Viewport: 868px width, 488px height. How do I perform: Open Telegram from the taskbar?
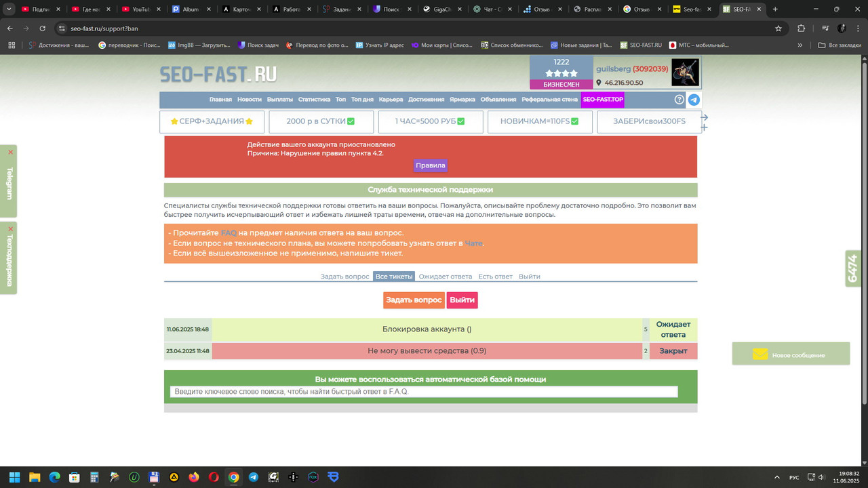[254, 477]
